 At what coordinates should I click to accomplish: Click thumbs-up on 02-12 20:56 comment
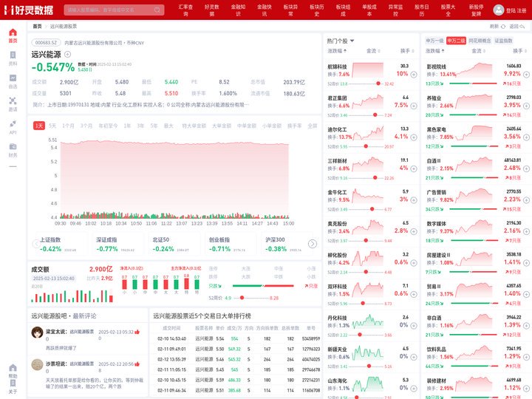pos(137,364)
